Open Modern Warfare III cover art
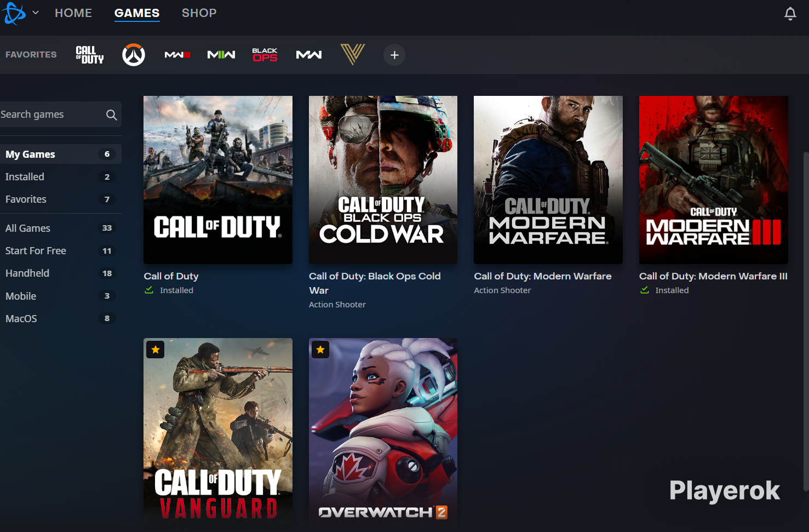This screenshot has height=532, width=809. coord(714,180)
